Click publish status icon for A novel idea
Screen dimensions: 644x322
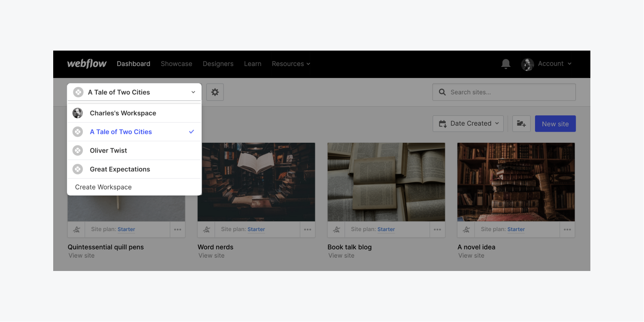pos(466,229)
